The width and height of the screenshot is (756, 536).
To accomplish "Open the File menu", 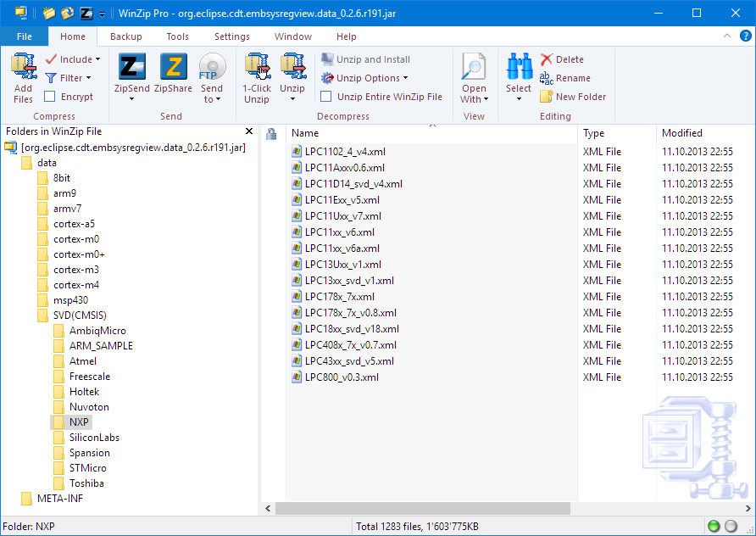I will click(25, 36).
